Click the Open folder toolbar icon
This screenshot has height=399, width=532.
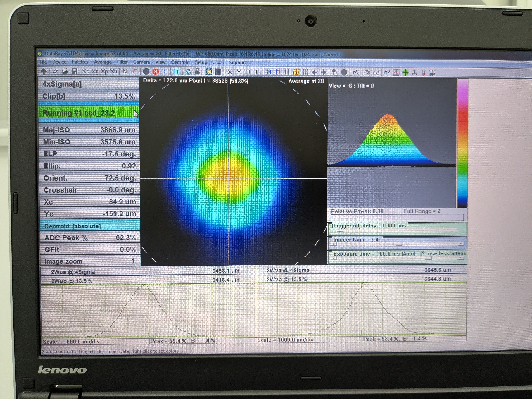(x=65, y=71)
